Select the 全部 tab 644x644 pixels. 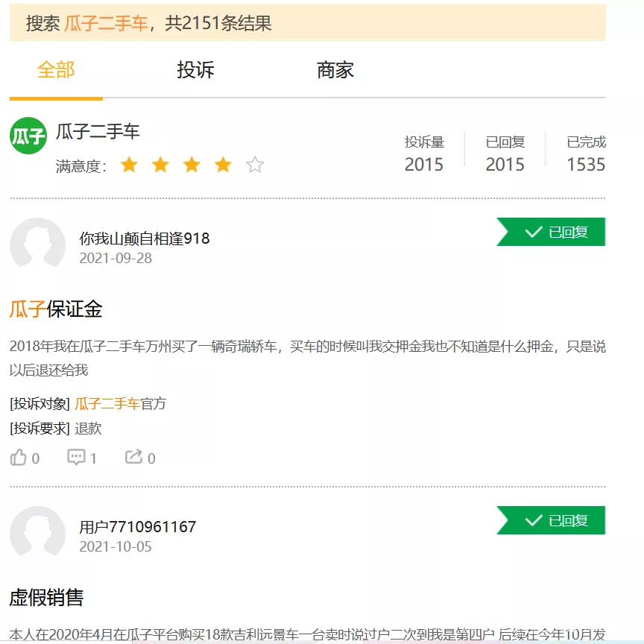[x=56, y=71]
